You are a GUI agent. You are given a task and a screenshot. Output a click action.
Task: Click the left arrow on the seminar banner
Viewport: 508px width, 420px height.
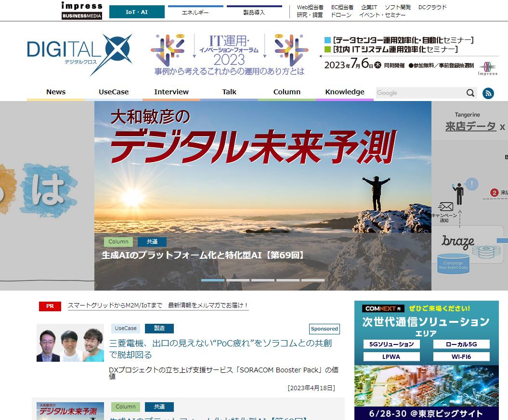[321, 56]
